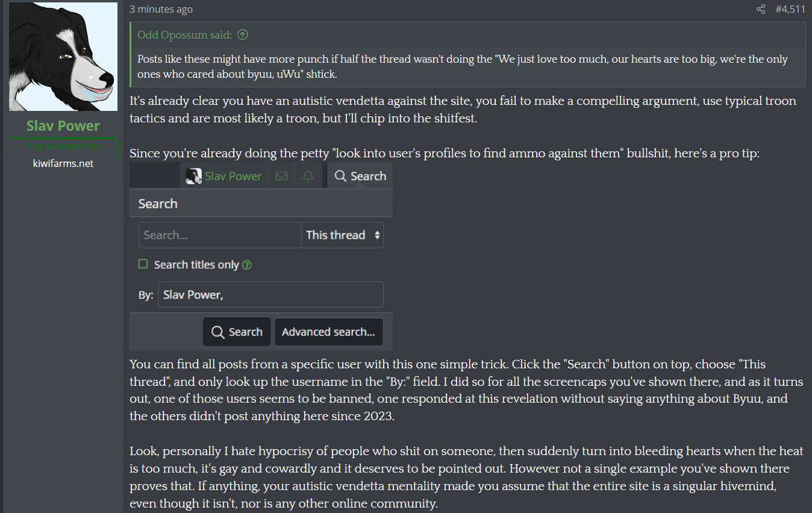Click the small avatar beside Slav Power in navbar
This screenshot has width=812, height=513.
pyautogui.click(x=193, y=176)
